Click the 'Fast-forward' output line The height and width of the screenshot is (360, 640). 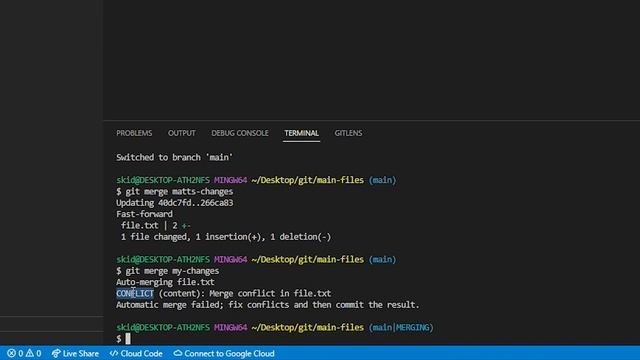(x=144, y=214)
